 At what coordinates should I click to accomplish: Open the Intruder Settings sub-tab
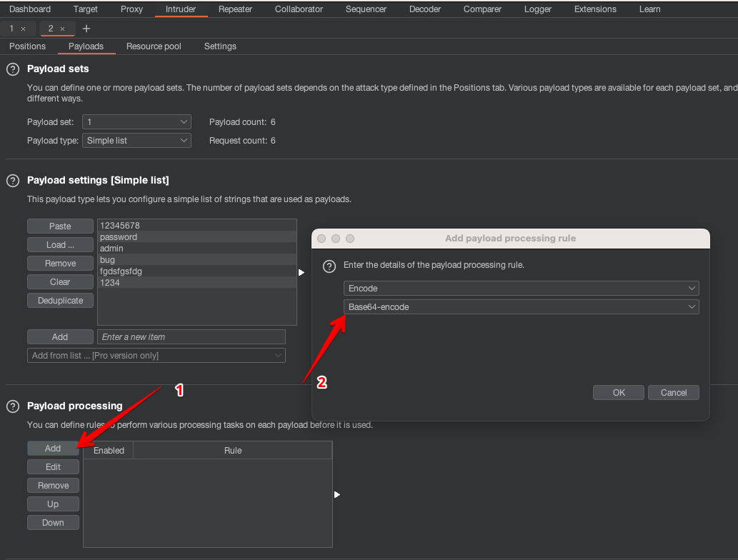tap(220, 46)
